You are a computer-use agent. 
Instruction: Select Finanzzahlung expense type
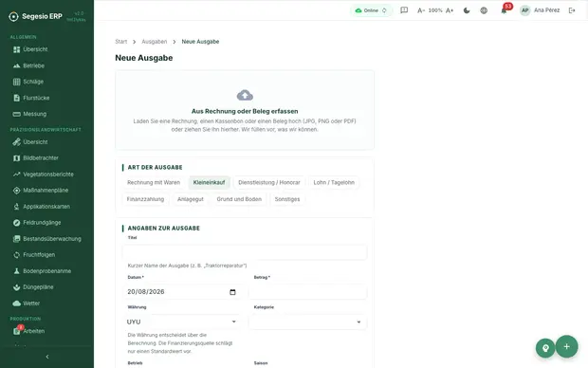[x=145, y=199]
